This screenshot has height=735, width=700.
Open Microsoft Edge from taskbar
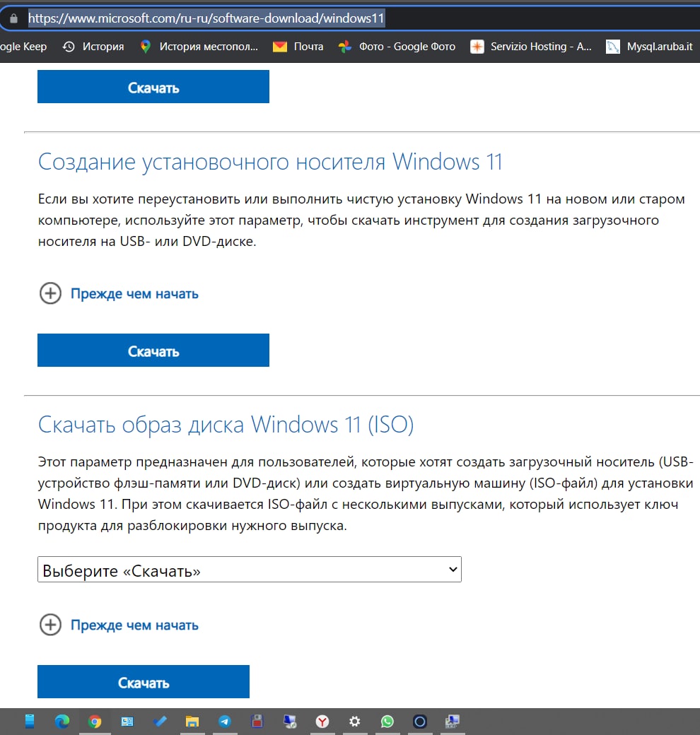[62, 722]
